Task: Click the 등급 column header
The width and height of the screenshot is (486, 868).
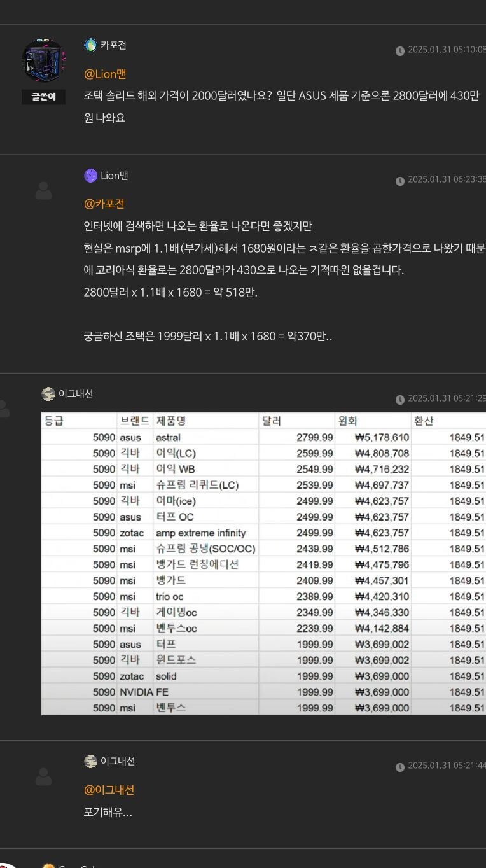Action: (54, 421)
